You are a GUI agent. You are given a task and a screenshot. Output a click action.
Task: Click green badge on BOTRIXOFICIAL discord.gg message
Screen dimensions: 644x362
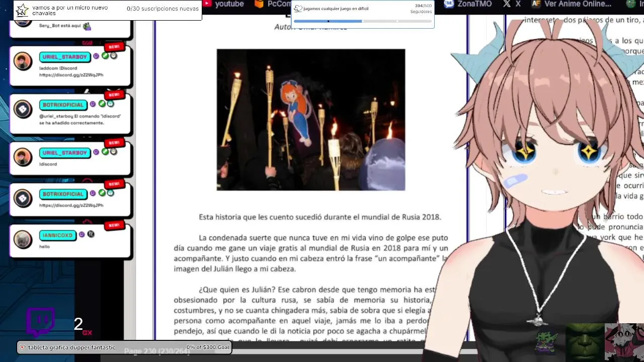[102, 193]
